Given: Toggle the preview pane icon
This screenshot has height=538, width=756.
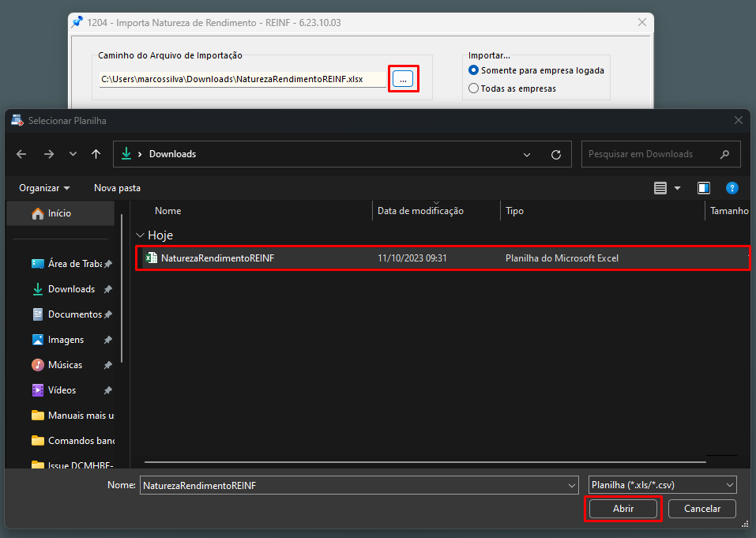Looking at the screenshot, I should point(703,188).
